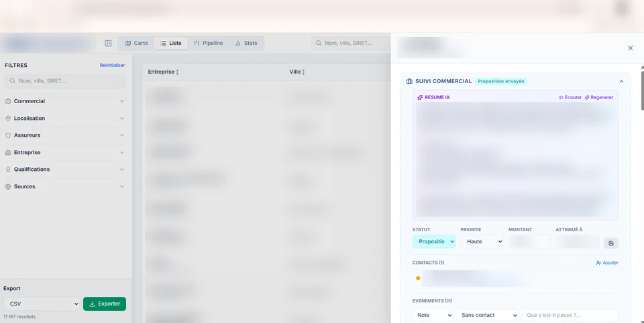Viewport: 644px width, 323px height.
Task: Click Ajouter to add a contact
Action: point(607,263)
